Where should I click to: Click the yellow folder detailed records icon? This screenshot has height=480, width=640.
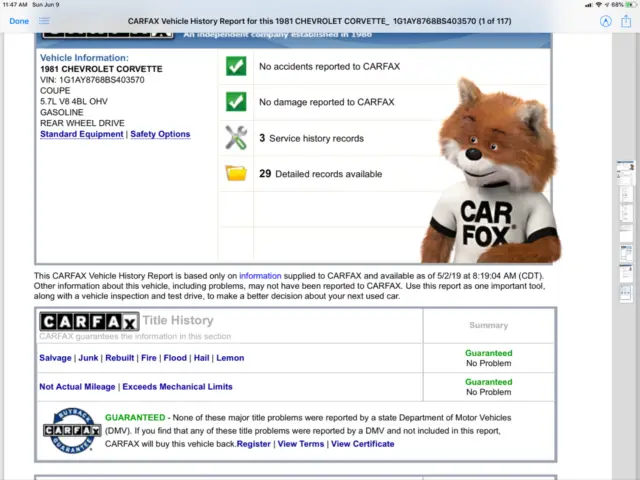pos(236,173)
